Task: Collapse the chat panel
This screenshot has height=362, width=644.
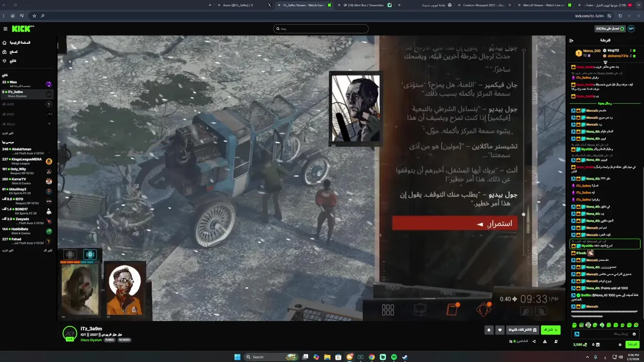Action: [x=571, y=40]
